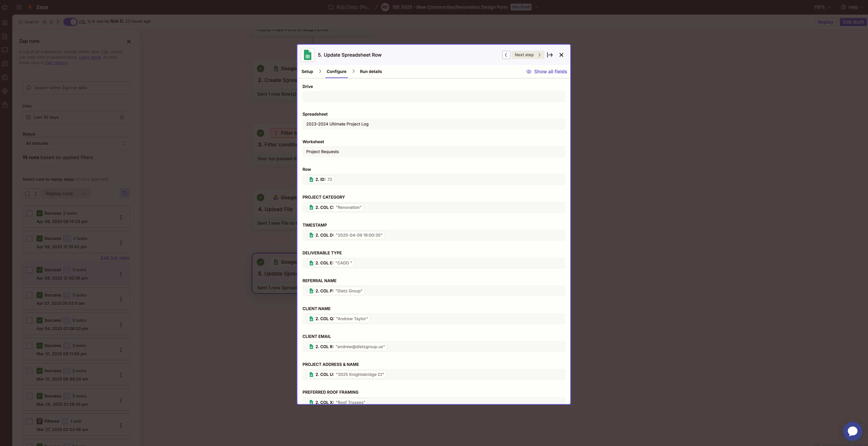Click the RD avatar in the header
868x446 pixels.
pyautogui.click(x=385, y=7)
